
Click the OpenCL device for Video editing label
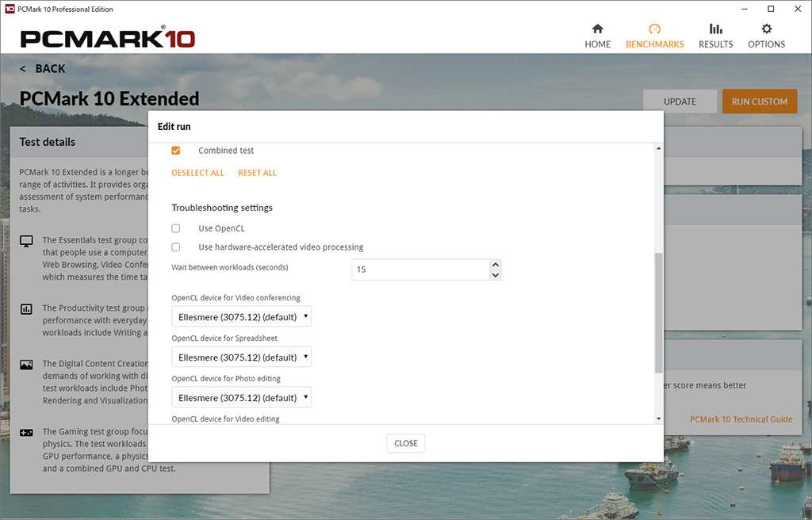tap(226, 419)
